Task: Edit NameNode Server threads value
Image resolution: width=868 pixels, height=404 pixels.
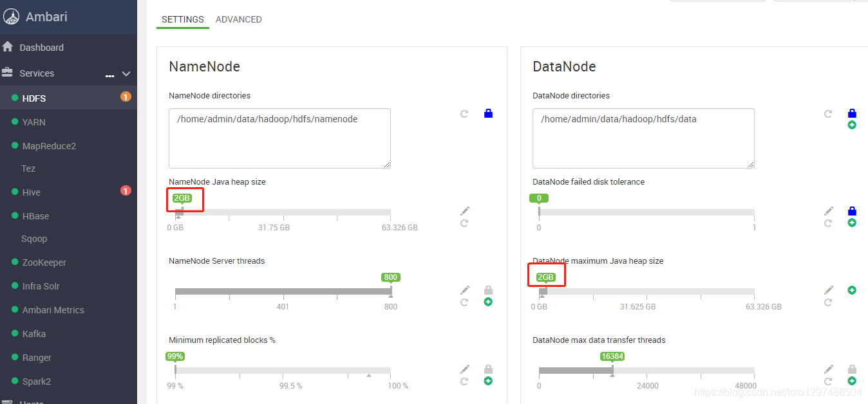Action: (465, 290)
